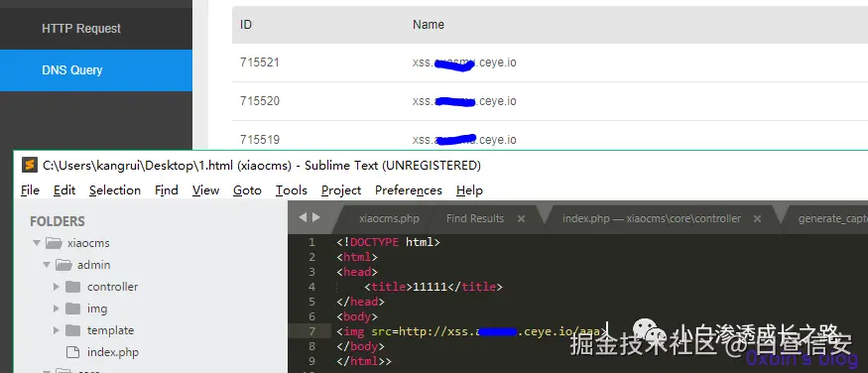
Task: Click the Name column header
Action: pos(428,25)
